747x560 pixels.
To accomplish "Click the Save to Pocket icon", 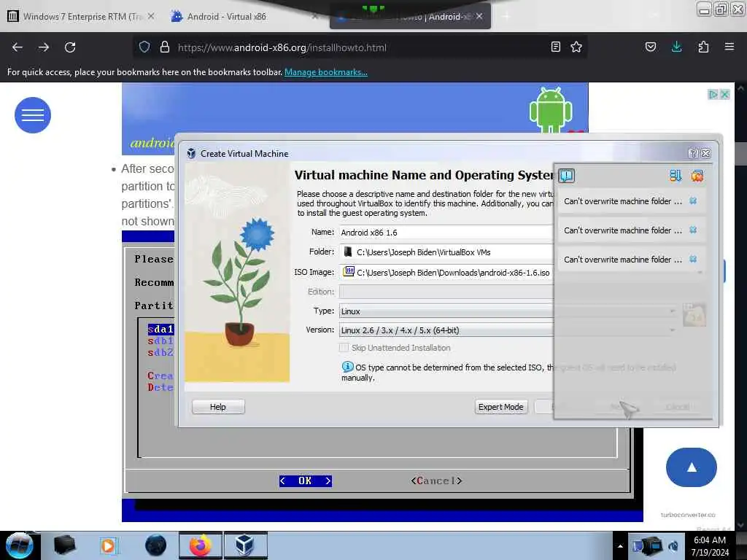I will [x=650, y=47].
